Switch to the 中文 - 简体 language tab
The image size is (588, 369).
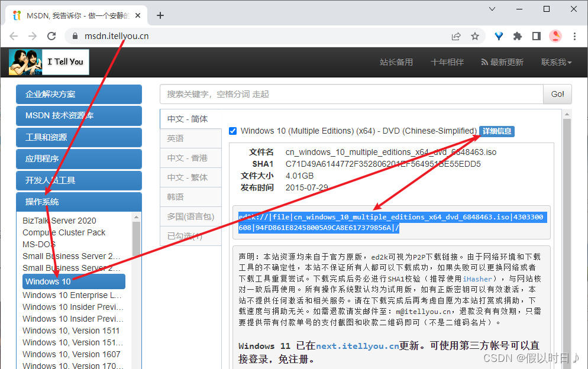tap(191, 119)
